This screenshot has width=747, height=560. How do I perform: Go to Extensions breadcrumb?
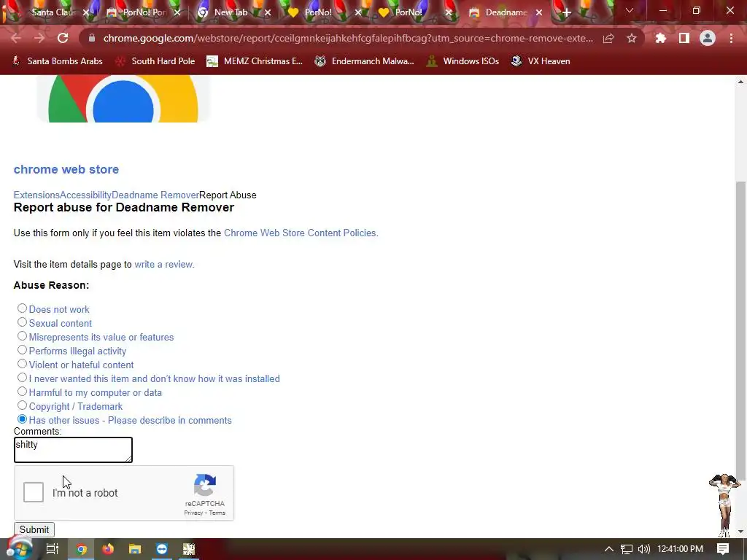(36, 195)
